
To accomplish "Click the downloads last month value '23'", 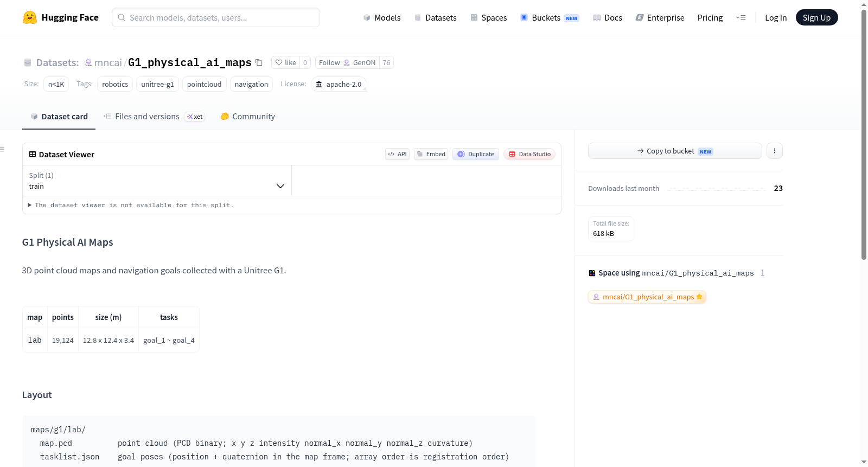I will click(778, 188).
